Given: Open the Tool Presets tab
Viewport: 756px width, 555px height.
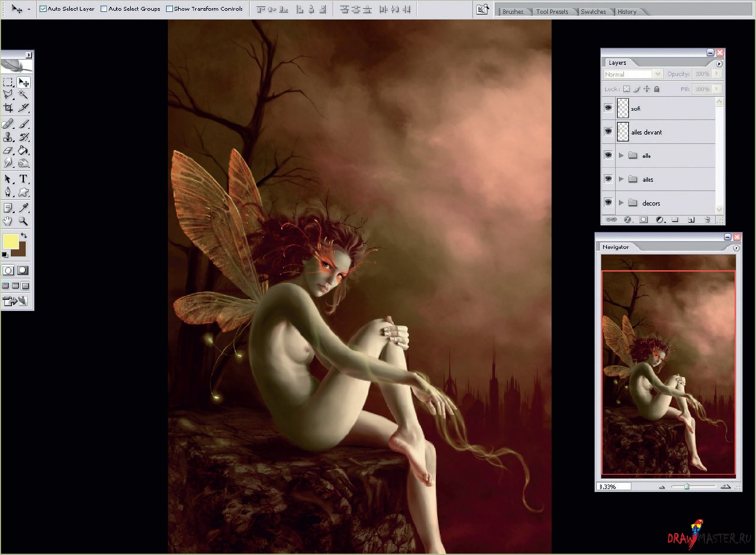Looking at the screenshot, I should coord(552,11).
